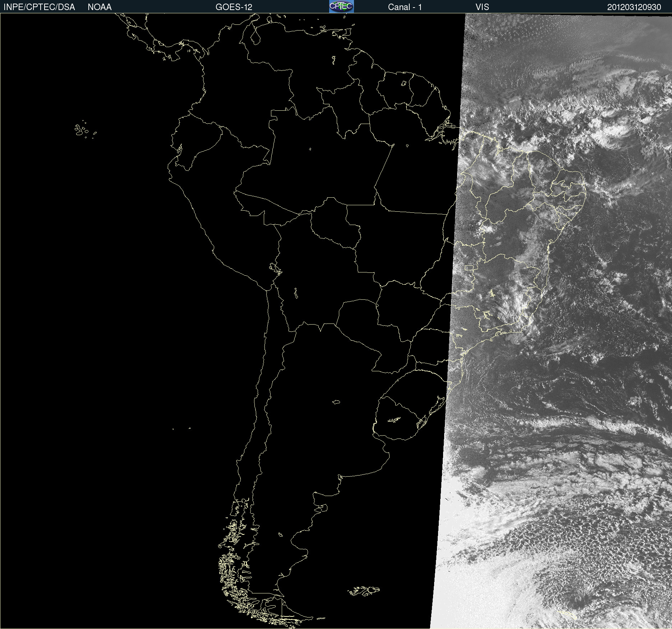672x629 pixels.
Task: Click the Canal - 1 label
Action: [x=405, y=7]
